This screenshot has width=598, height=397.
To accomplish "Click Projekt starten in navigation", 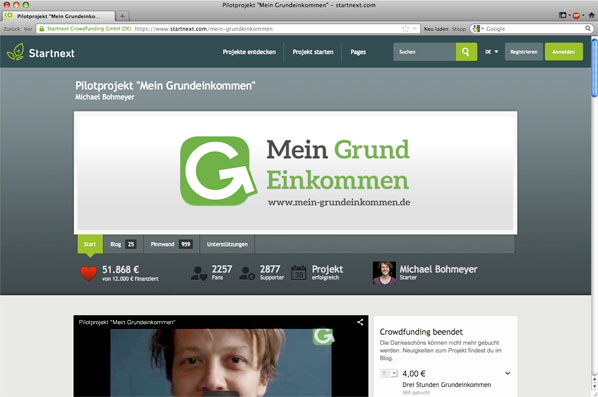I will [x=313, y=52].
